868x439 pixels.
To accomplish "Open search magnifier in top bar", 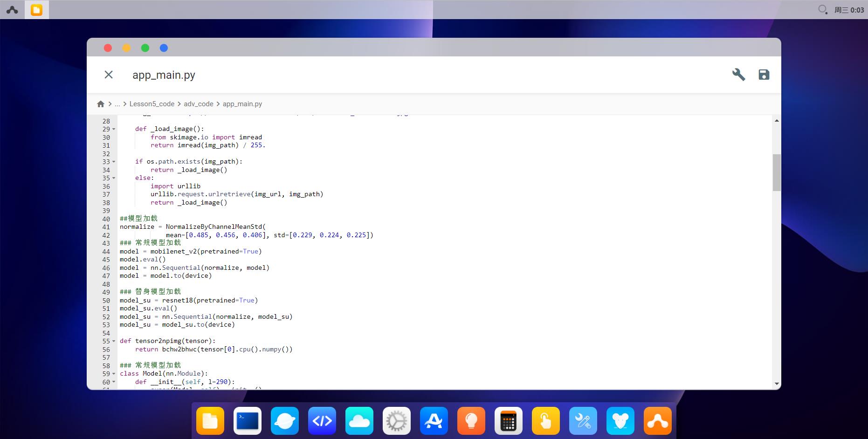I will click(823, 9).
